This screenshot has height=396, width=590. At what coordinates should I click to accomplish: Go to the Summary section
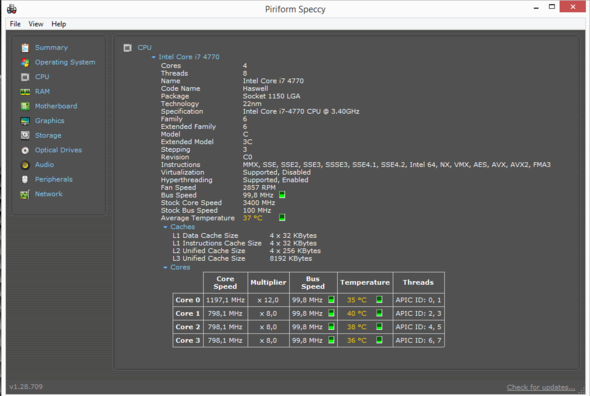(52, 48)
